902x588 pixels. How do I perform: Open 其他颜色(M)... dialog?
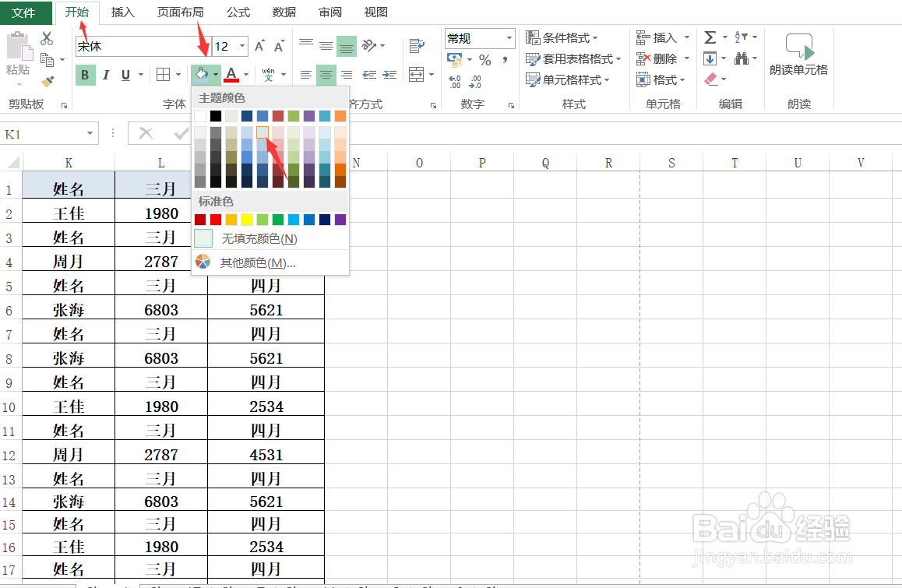(270, 262)
